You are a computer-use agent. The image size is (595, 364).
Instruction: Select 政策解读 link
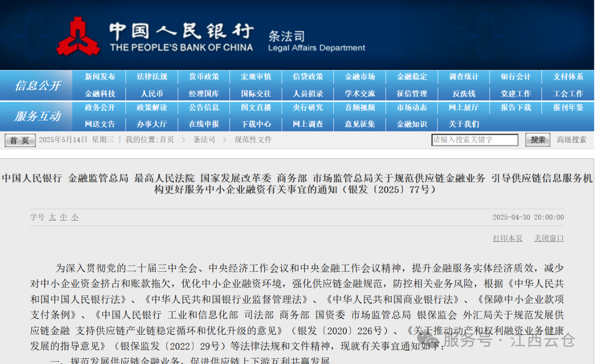152,107
